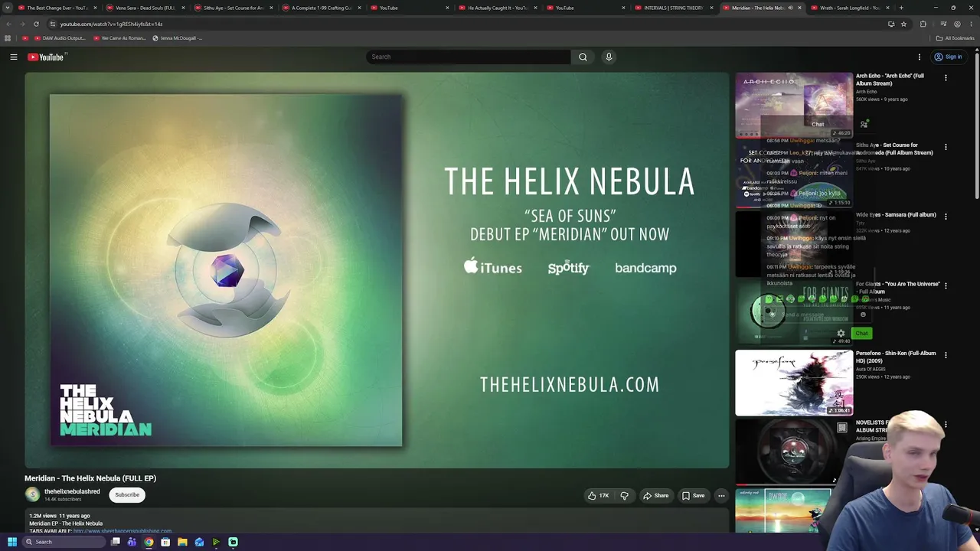Viewport: 980px width, 551px height.
Task: Open Bookmarks apps grid icon
Action: point(8,38)
